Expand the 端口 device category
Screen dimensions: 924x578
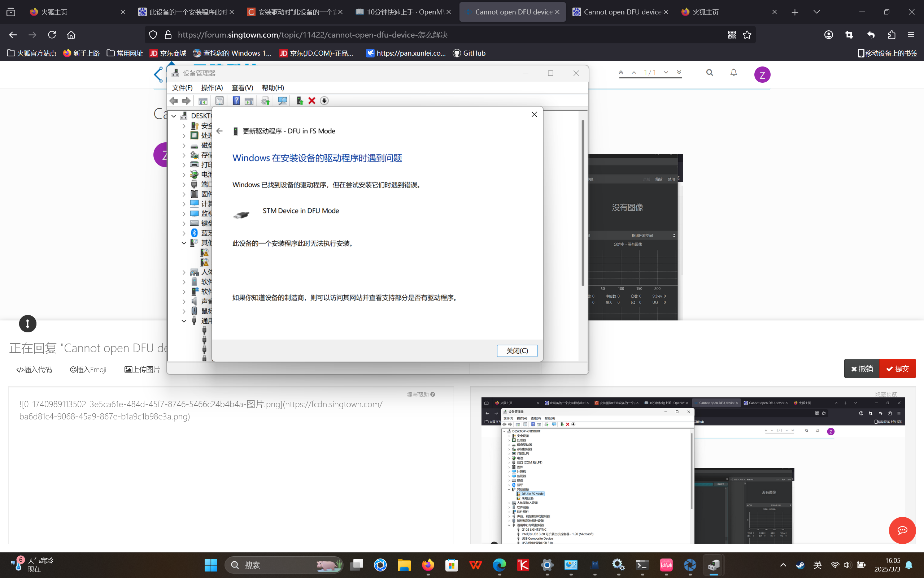coord(184,184)
